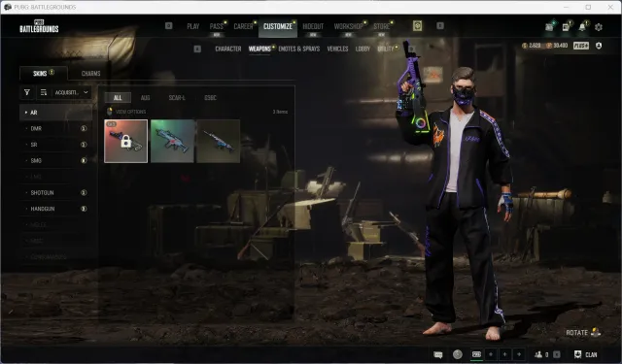Open the filter icon in skins panel
The width and height of the screenshot is (622, 364).
point(27,92)
